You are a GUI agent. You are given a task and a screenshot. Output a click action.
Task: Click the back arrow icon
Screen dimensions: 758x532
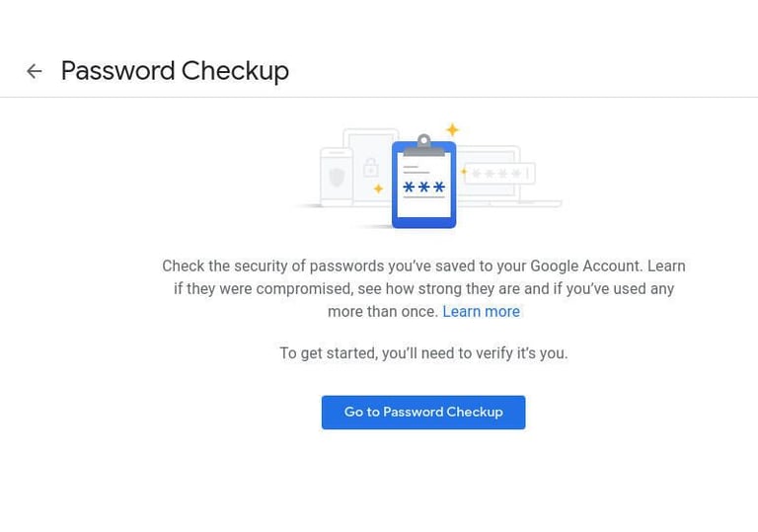35,71
